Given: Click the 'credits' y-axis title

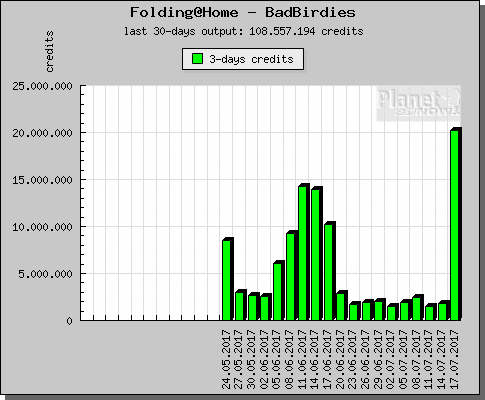Looking at the screenshot, I should tap(49, 51).
